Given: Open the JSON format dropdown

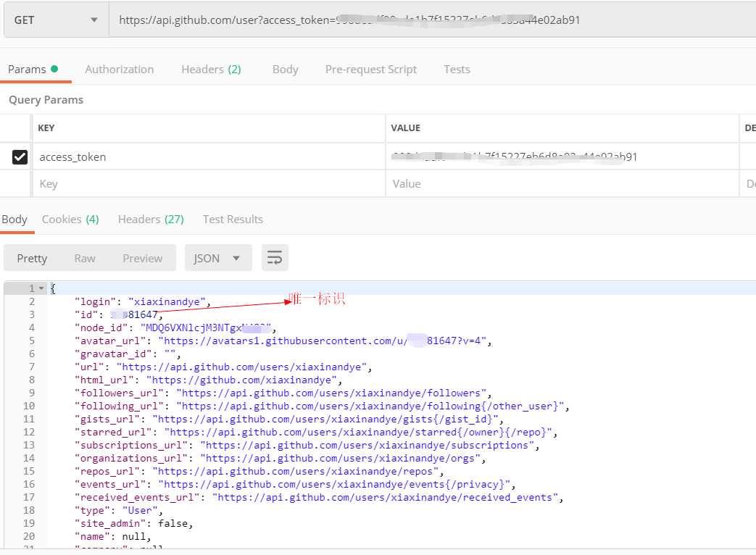Looking at the screenshot, I should (217, 258).
